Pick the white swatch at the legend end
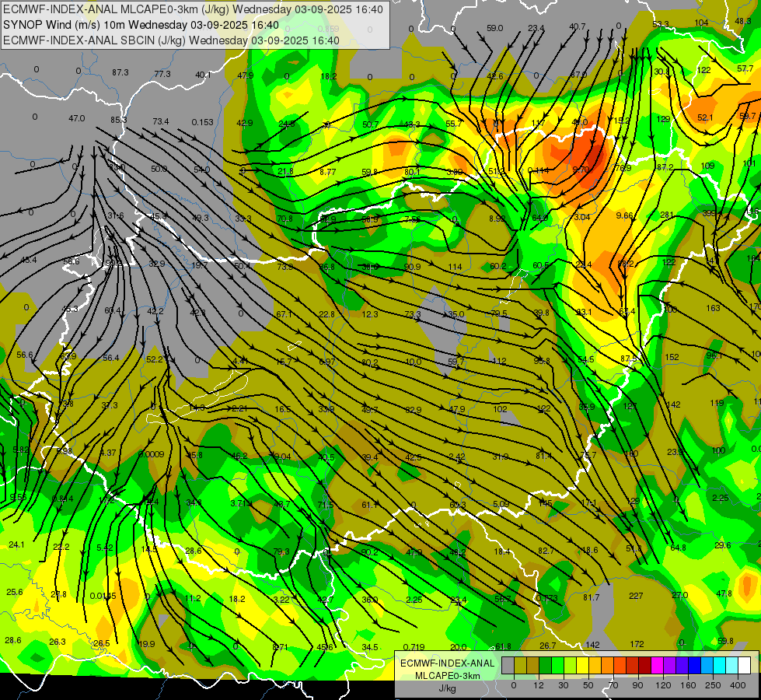This screenshot has width=761, height=700. (x=744, y=665)
